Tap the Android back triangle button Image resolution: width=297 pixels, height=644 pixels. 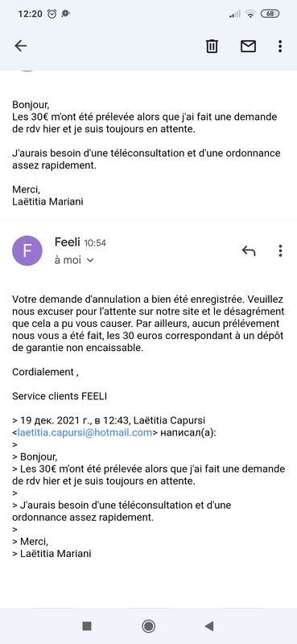(209, 626)
